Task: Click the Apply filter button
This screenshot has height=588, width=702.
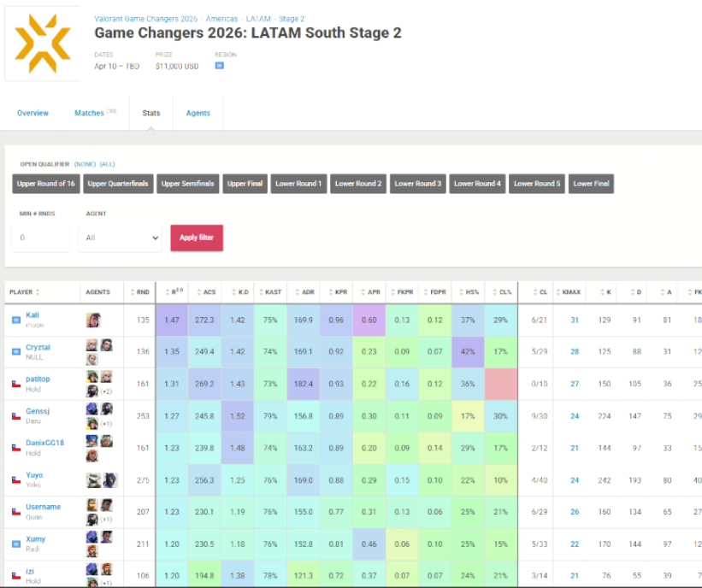Action: (x=197, y=238)
